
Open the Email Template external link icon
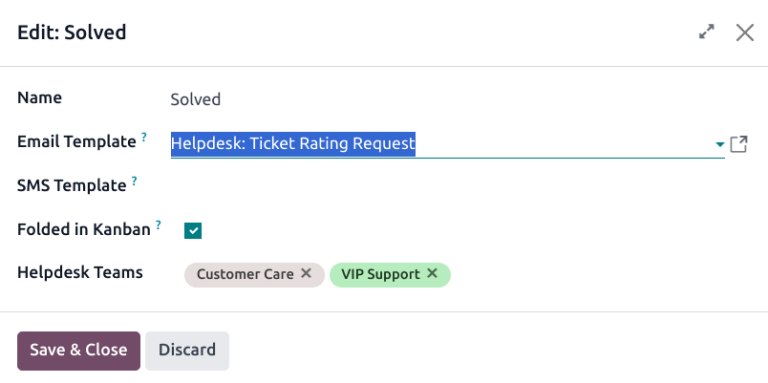pyautogui.click(x=739, y=144)
